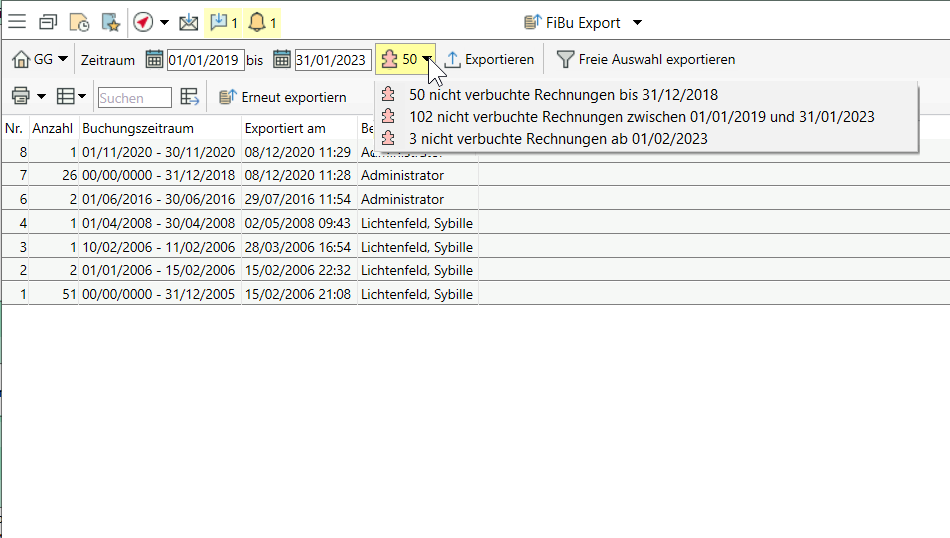Click Freie Auswahl exportieren
The width and height of the screenshot is (950, 538).
coord(647,60)
